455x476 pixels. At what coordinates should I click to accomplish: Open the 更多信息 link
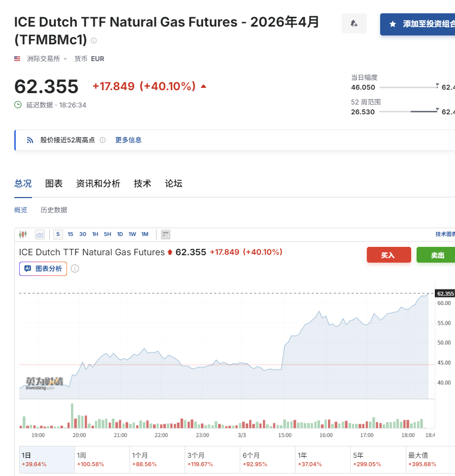tap(128, 140)
